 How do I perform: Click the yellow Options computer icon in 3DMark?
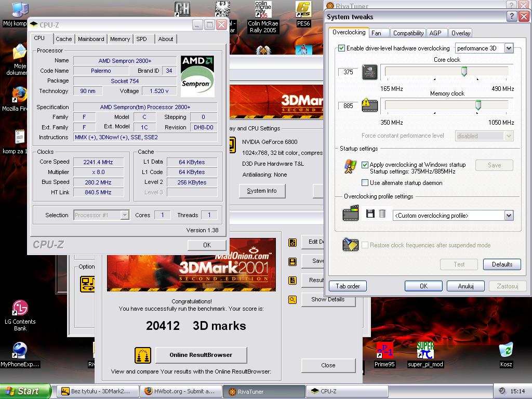[87, 284]
